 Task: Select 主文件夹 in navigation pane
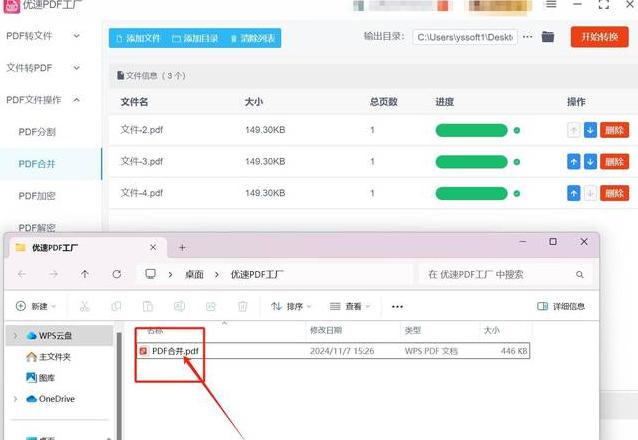pyautogui.click(x=48, y=357)
